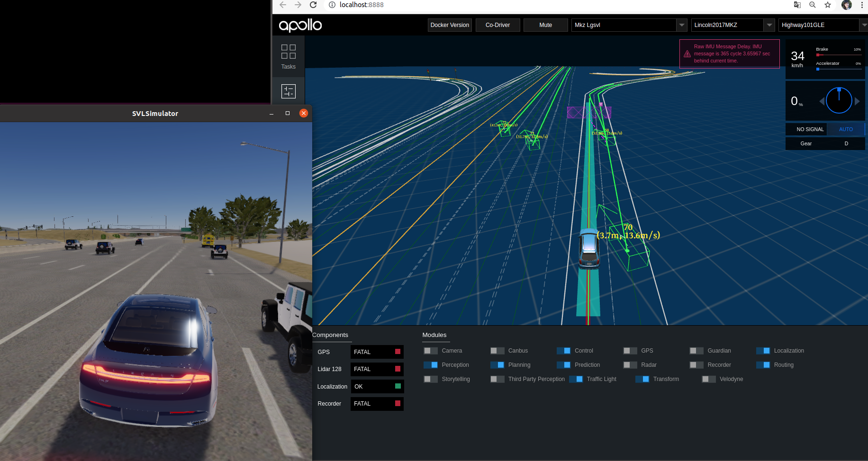This screenshot has height=461, width=868.
Task: Select the Components tab heading
Action: pyautogui.click(x=330, y=335)
